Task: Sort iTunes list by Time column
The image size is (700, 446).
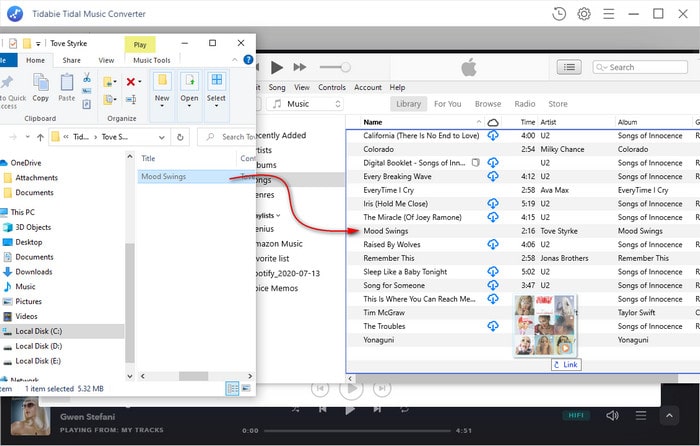Action: [528, 122]
